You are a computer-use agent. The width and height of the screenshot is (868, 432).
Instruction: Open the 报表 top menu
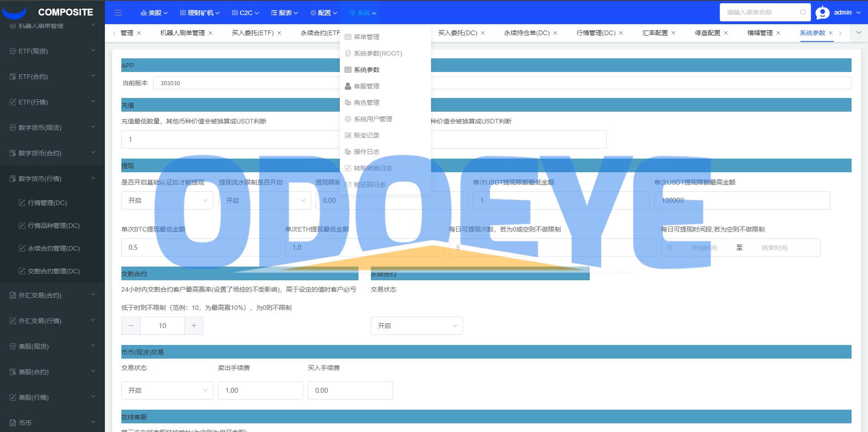[x=285, y=13]
